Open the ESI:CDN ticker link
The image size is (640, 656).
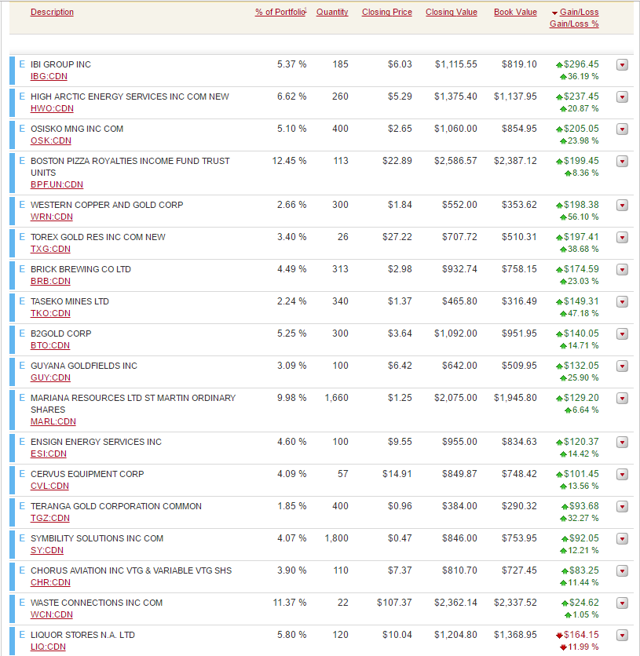[x=49, y=454]
